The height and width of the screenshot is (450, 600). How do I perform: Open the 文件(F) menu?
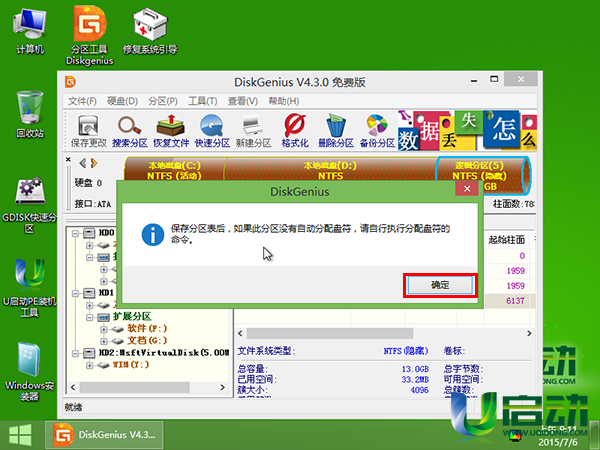(82, 101)
